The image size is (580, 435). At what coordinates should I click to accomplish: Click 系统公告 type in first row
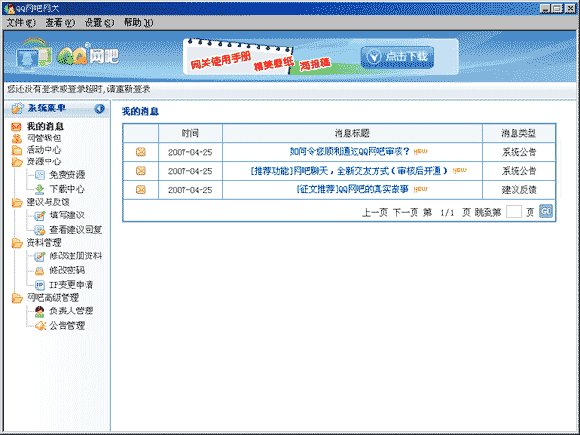(519, 152)
